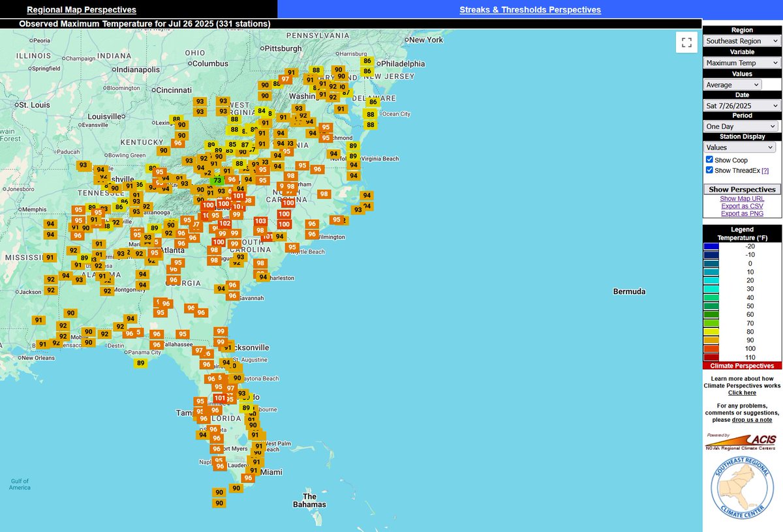The height and width of the screenshot is (532, 783).
Task: Export the map as PNG
Action: pyautogui.click(x=742, y=213)
